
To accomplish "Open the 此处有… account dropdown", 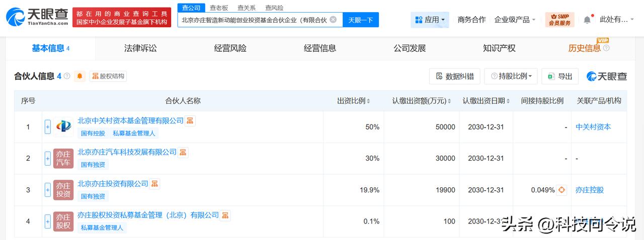I will coord(618,20).
